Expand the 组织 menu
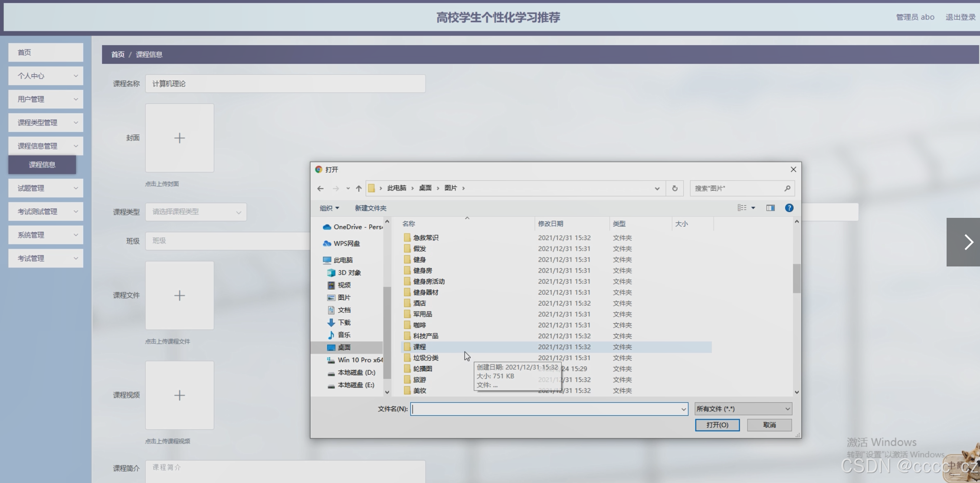The image size is (980, 483). 329,208
